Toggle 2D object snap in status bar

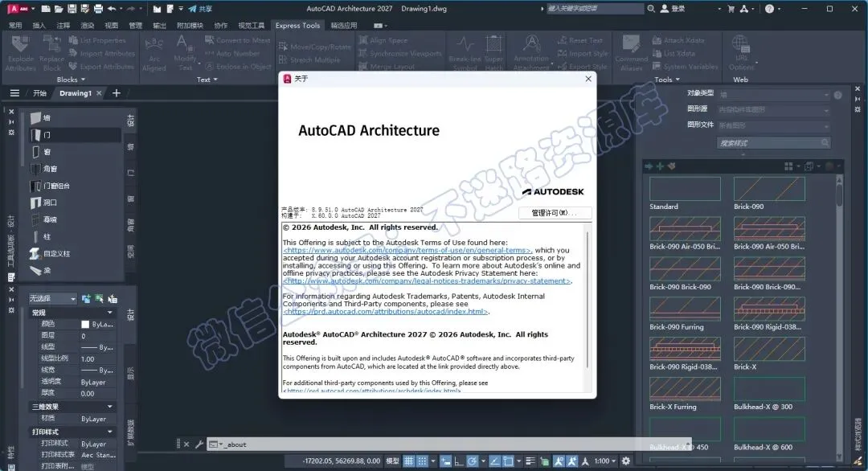pyautogui.click(x=508, y=461)
